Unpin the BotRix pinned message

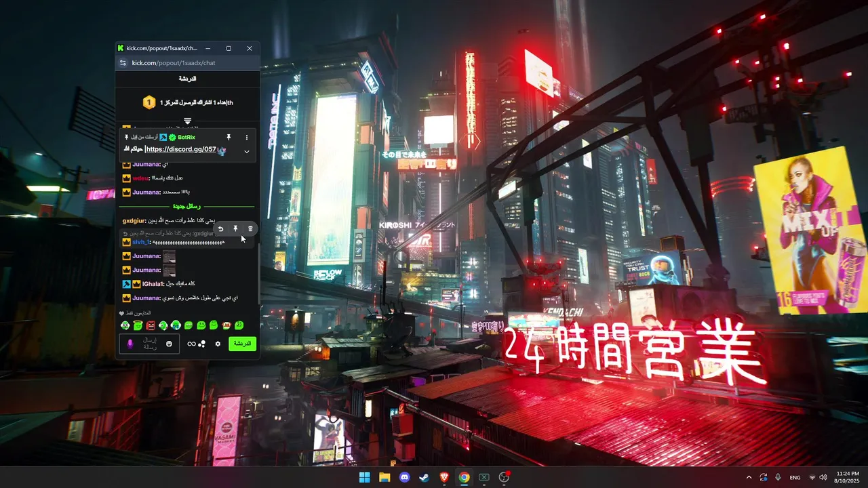coord(229,138)
